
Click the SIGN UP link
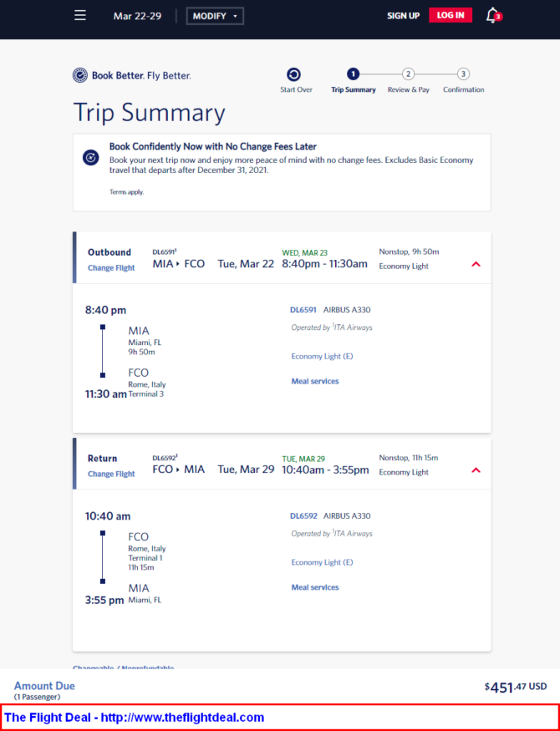[404, 16]
